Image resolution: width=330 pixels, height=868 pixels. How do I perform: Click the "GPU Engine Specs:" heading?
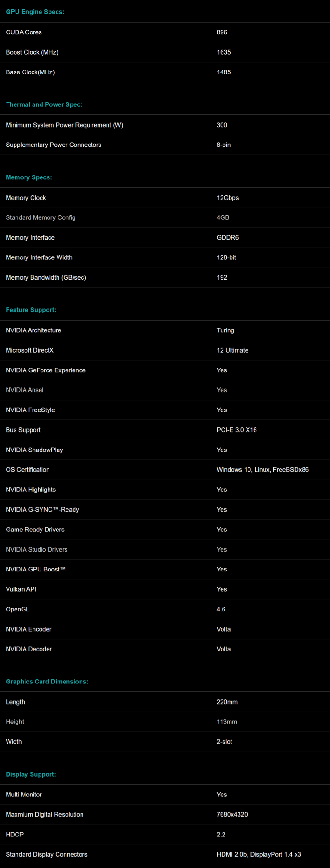click(35, 12)
